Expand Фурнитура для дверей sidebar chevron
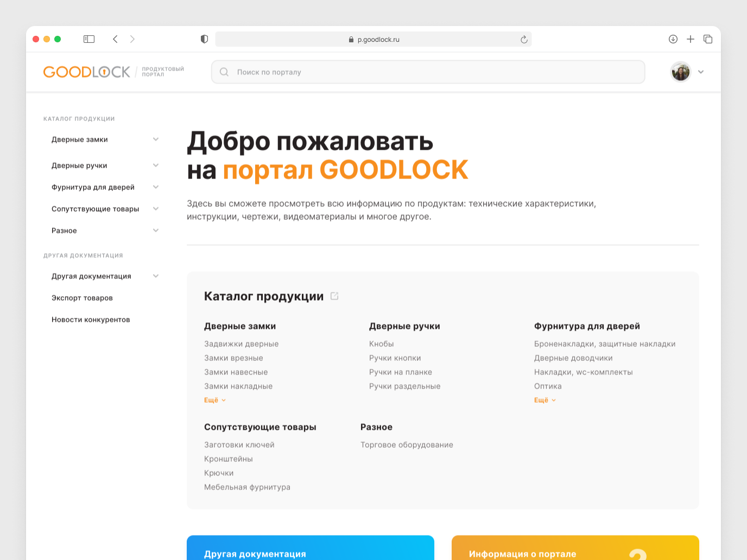The width and height of the screenshot is (747, 560). coord(156,187)
